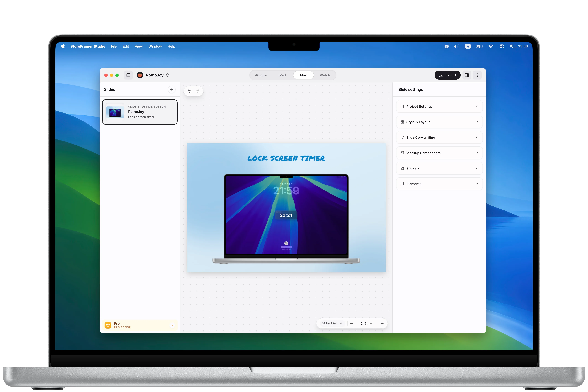Screen dimensions: 588x392
Task: Open the 3024×1964 canvas size dropdown
Action: pos(332,323)
